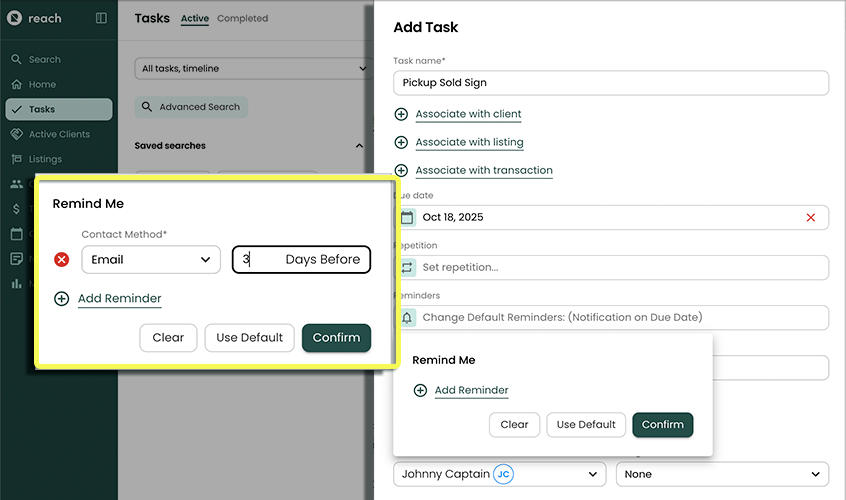846x500 pixels.
Task: Click the Days Before number field
Action: [x=301, y=260]
